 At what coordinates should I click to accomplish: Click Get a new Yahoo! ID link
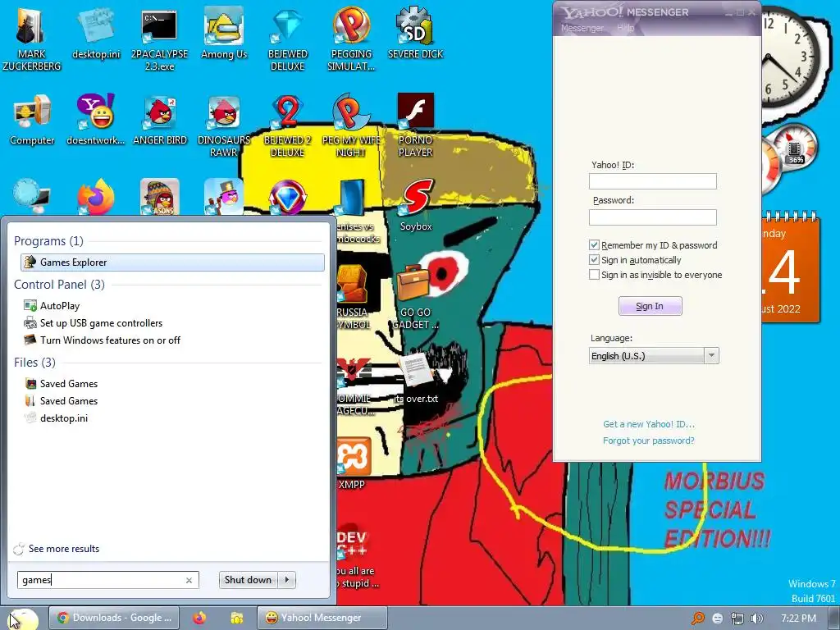click(649, 424)
